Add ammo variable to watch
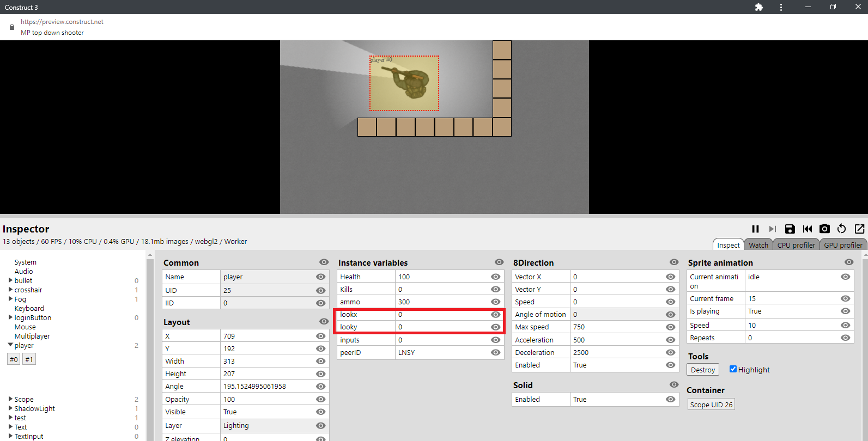 click(x=495, y=302)
